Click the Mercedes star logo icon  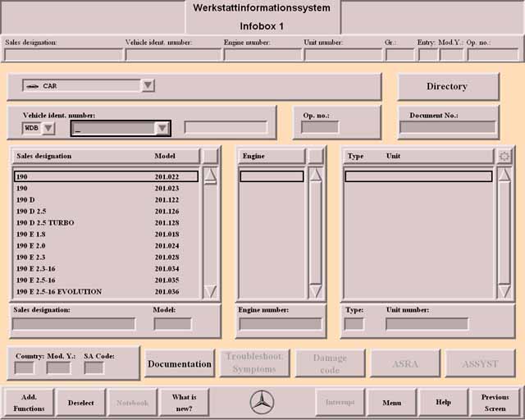(262, 402)
